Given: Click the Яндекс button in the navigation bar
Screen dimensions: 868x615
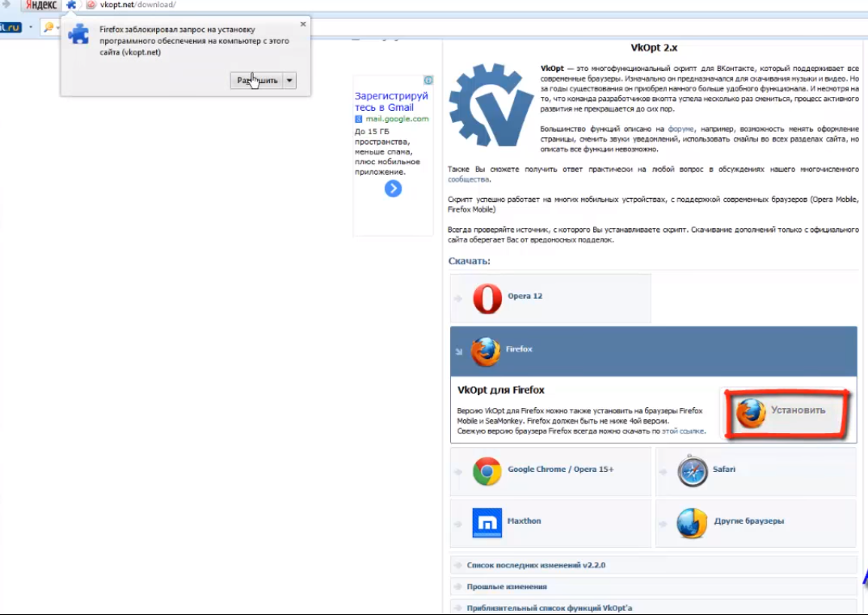Looking at the screenshot, I should coord(41,5).
